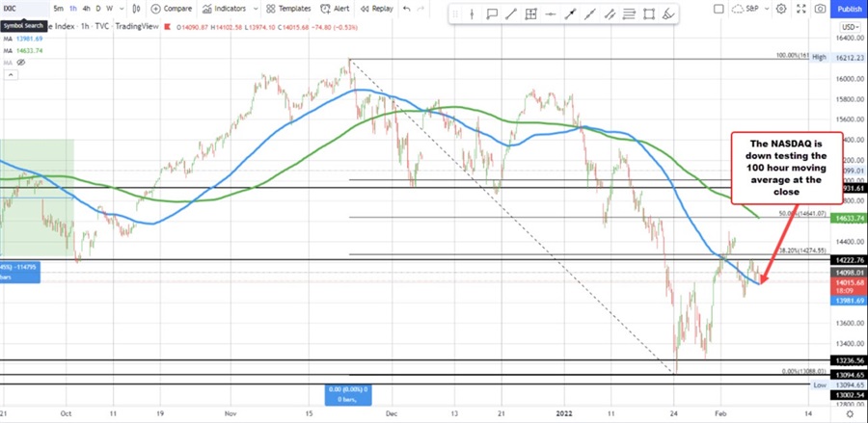Select the horizontal line tool
The width and height of the screenshot is (868, 423).
(551, 14)
